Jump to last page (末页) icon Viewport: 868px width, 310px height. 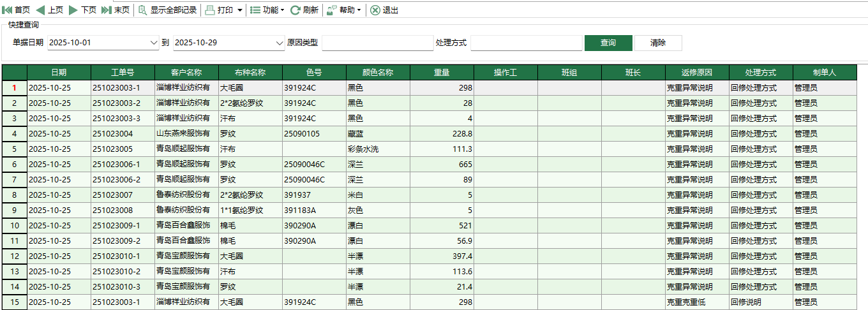click(107, 10)
